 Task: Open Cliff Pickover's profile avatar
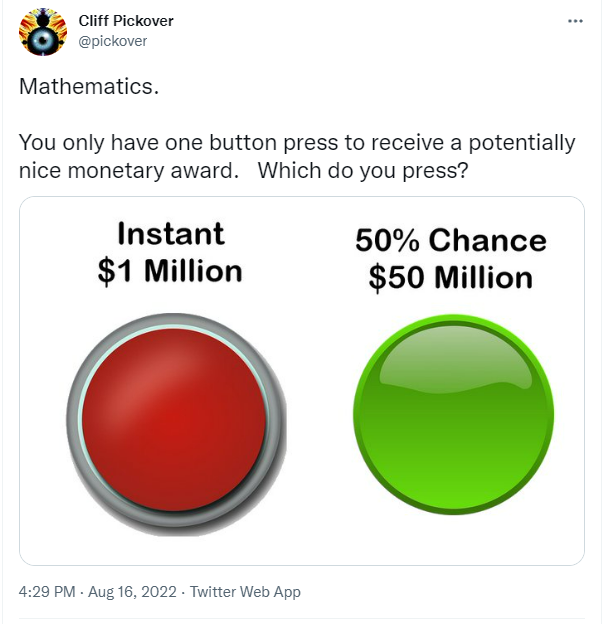tap(43, 32)
